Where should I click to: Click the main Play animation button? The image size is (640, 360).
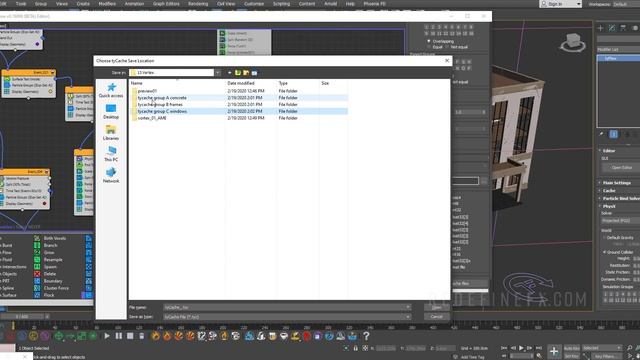pos(521,348)
